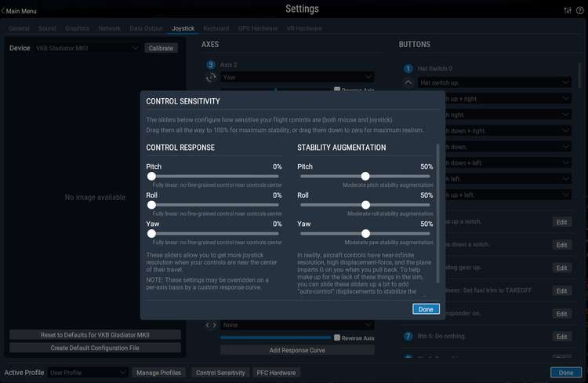Open the None axis assignment dropdown
The height and width of the screenshot is (383, 588).
297,325
